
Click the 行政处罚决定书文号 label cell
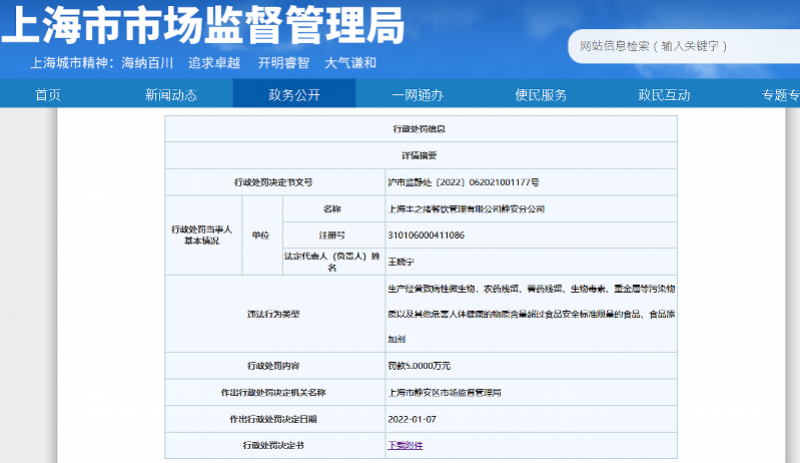[x=274, y=182]
